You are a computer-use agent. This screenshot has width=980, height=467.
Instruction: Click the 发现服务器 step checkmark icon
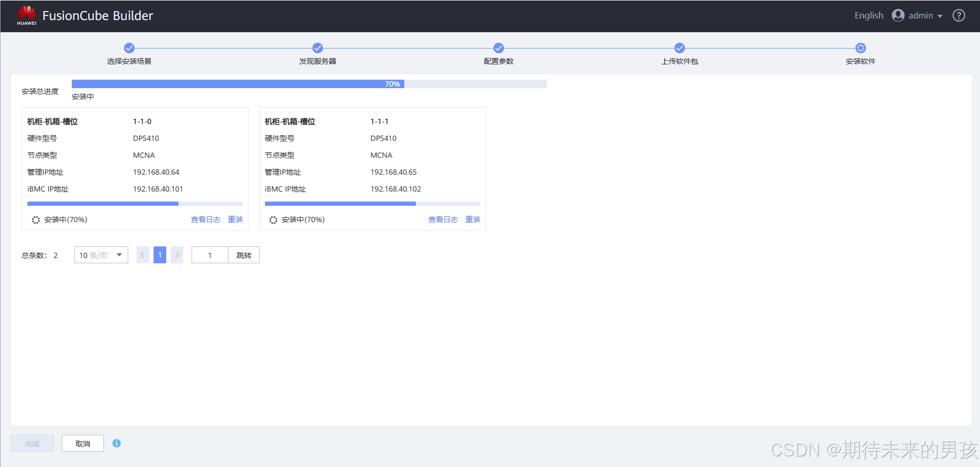[x=318, y=48]
